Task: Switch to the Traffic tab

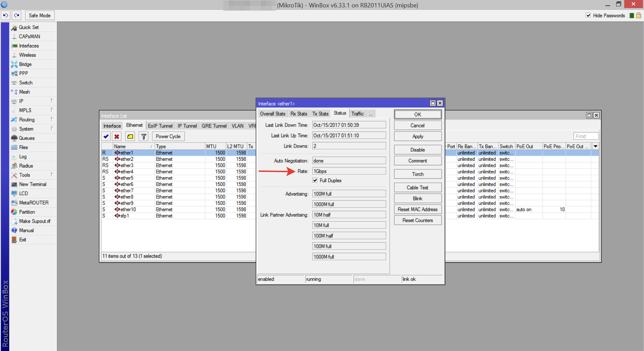Action: 358,114
